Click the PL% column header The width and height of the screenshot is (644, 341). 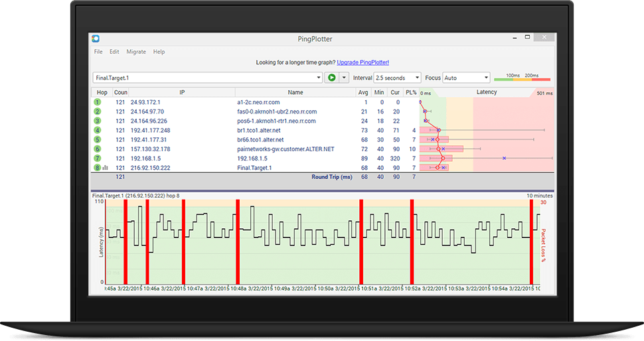click(411, 92)
